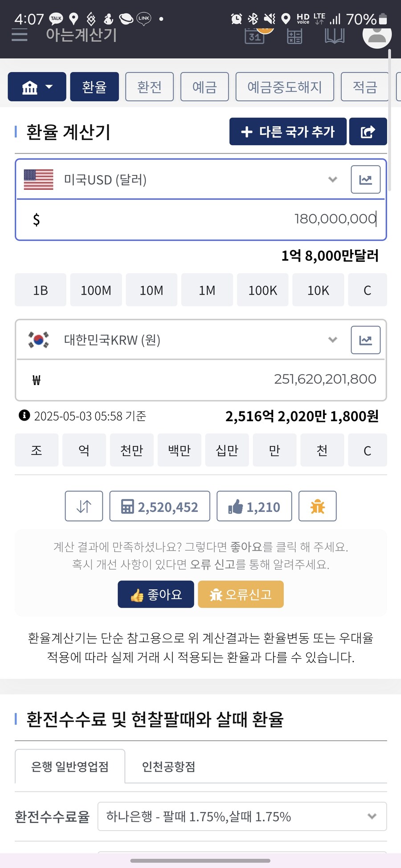Image resolution: width=401 pixels, height=868 pixels.
Task: Swap currencies with the up-down arrows button
Action: pyautogui.click(x=84, y=506)
